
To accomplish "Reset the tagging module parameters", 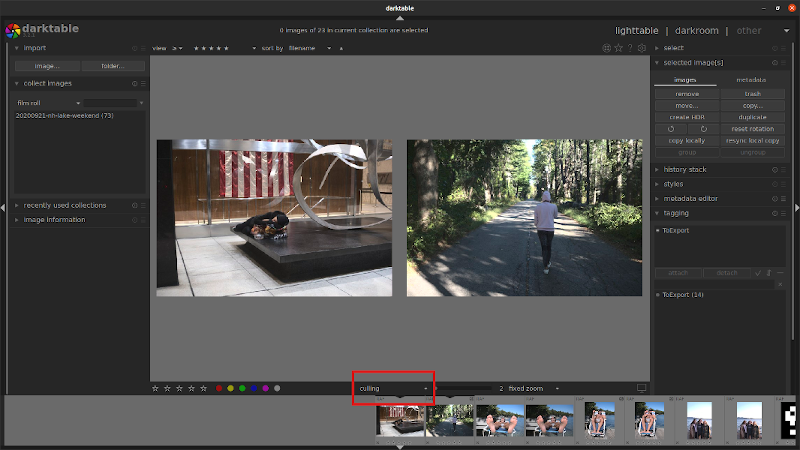I will (775, 213).
